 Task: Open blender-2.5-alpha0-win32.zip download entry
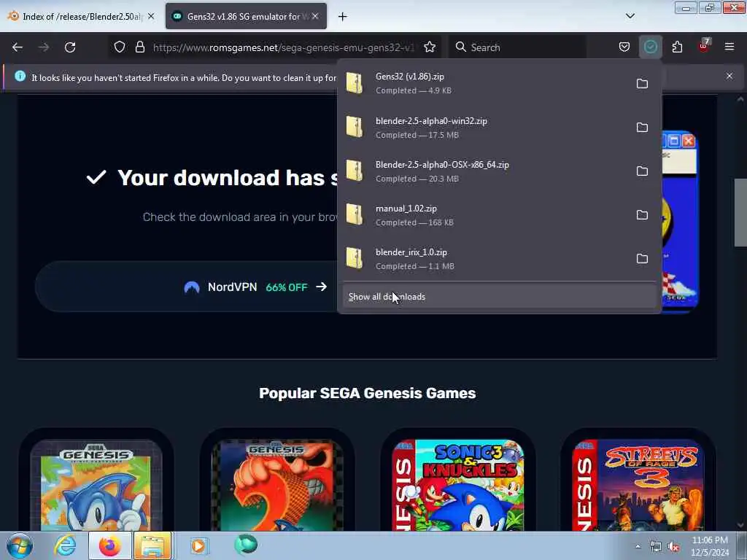[486, 128]
